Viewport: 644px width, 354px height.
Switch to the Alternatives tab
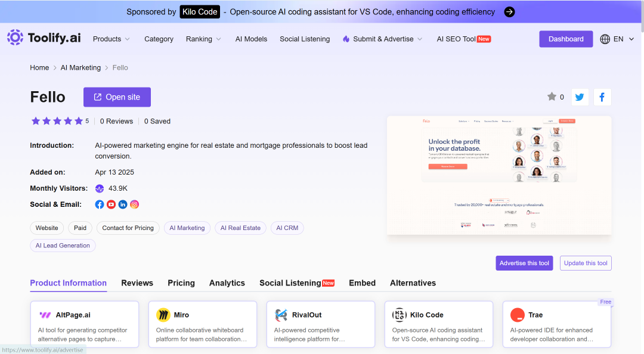tap(413, 283)
